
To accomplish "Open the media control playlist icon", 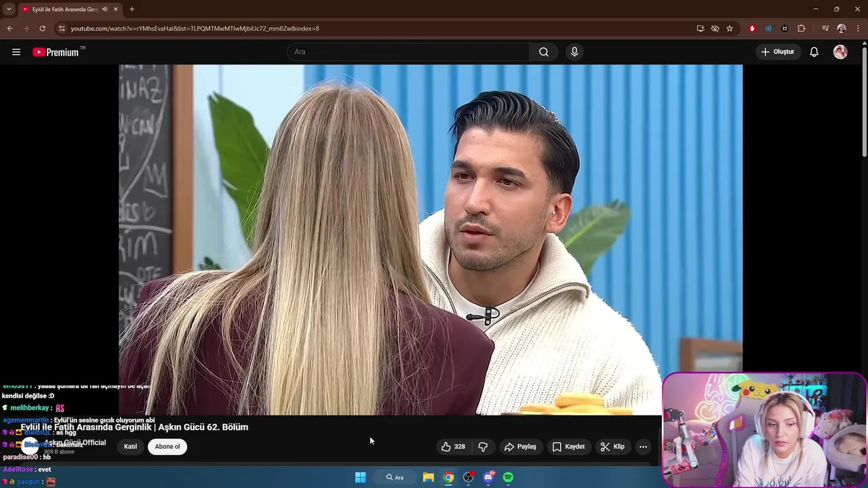I will (825, 28).
